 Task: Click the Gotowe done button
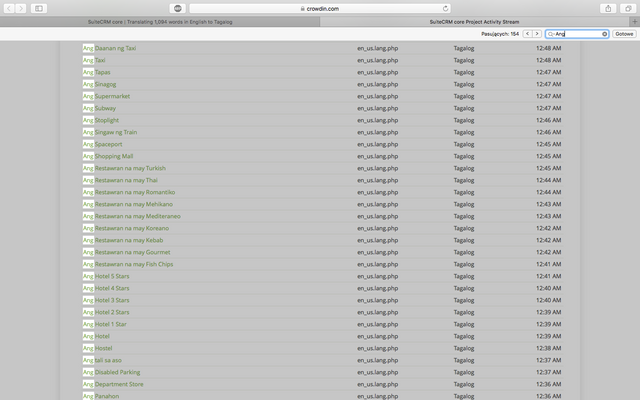(624, 34)
